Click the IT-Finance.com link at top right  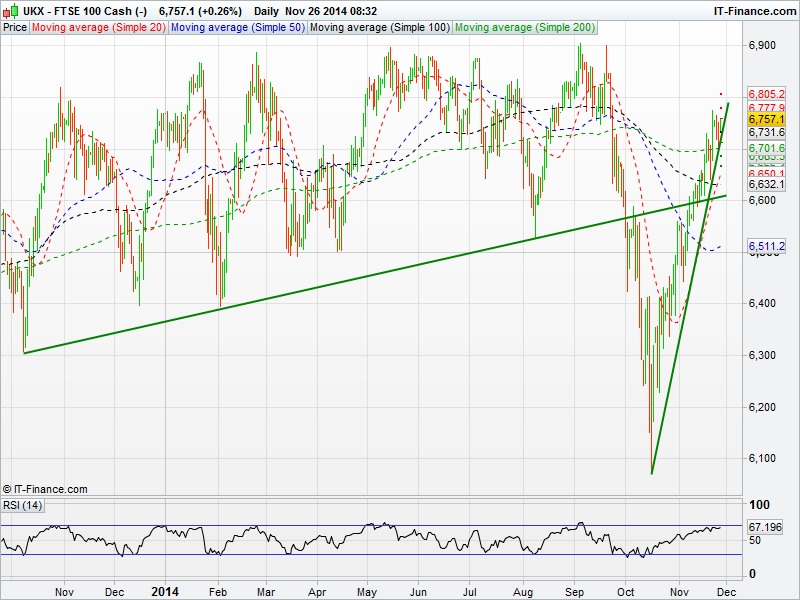753,11
